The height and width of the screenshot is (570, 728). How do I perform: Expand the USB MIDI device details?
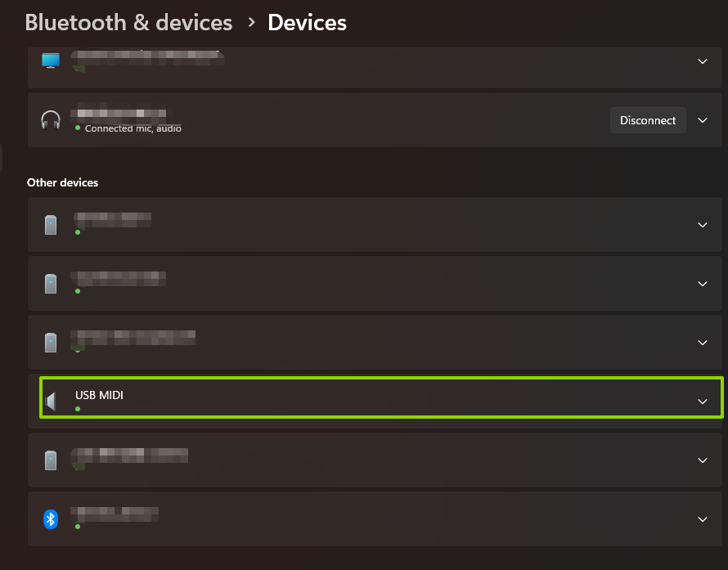tap(702, 402)
